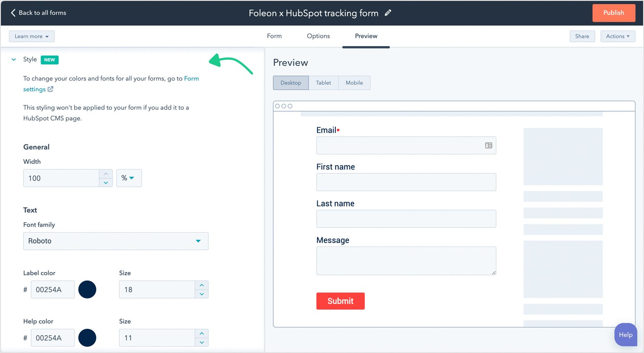Open the Actions dropdown menu
Screen dimensions: 644x353
(618, 36)
